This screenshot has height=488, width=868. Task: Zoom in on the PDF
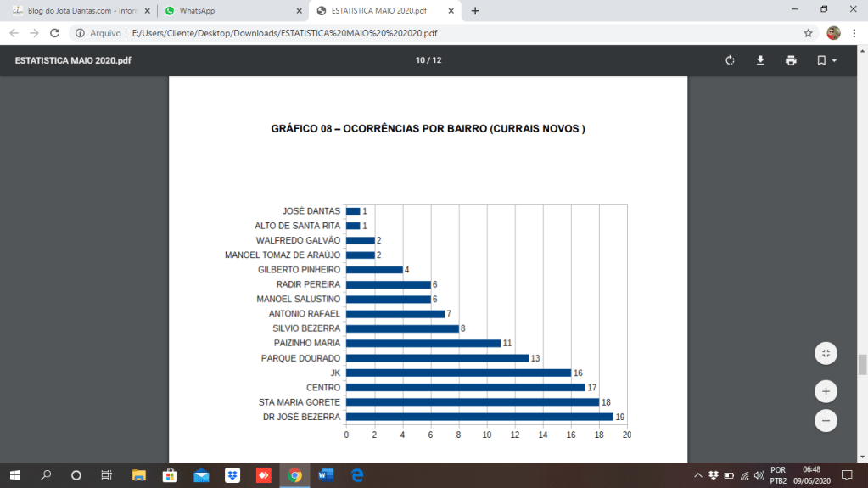pos(826,391)
